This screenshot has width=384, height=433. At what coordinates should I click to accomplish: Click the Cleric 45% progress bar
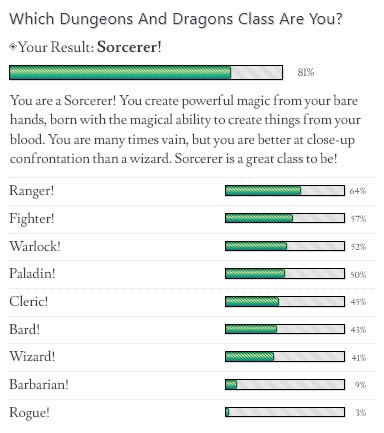285,302
